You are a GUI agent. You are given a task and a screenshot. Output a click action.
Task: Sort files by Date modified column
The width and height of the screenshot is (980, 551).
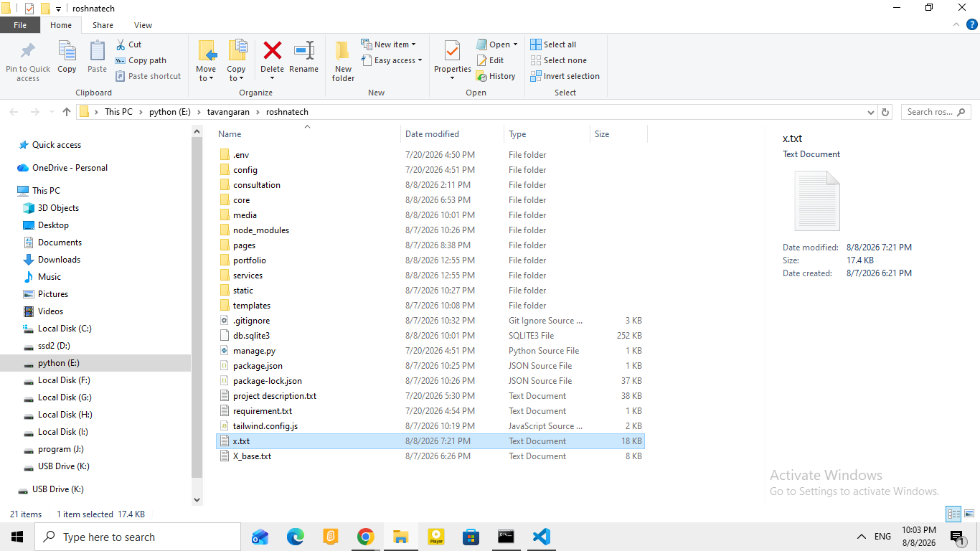tap(452, 134)
